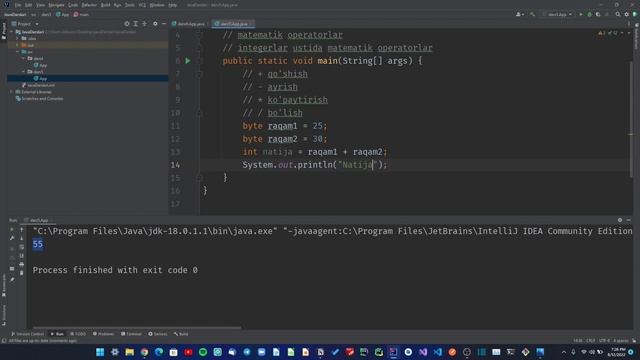Switch to the dars4 App.java editor tab

189,24
